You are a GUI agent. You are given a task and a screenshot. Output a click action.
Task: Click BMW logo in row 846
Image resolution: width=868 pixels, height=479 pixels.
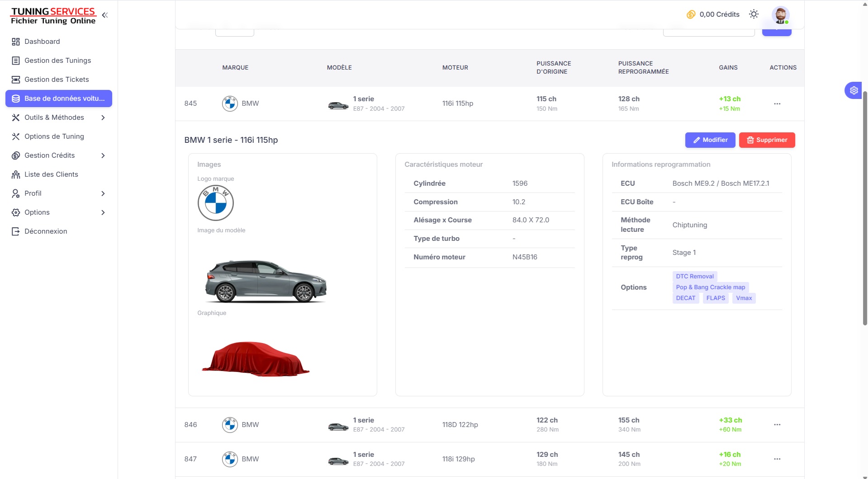coord(230,425)
